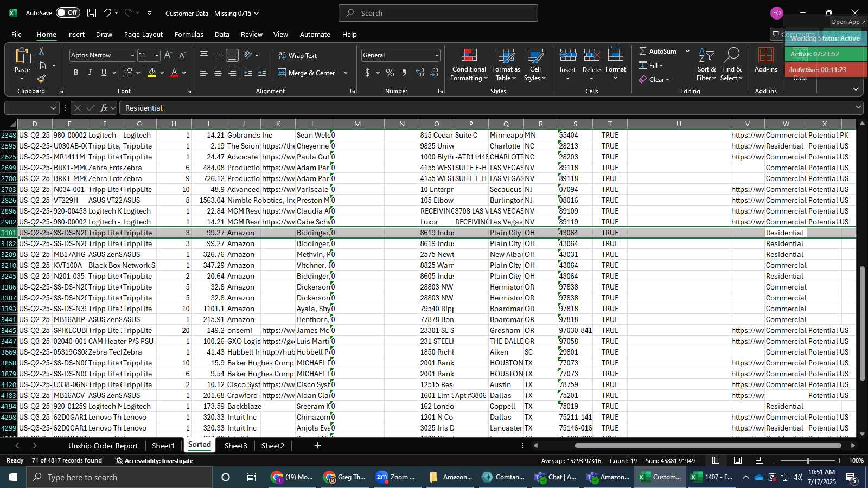Switch to Page Layout view in status bar
868x488 pixels.
[738, 460]
